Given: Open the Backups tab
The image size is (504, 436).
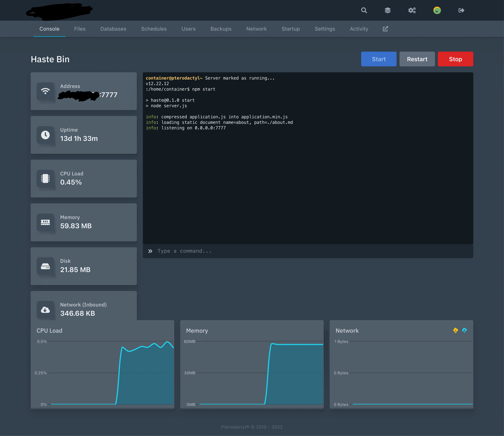Looking at the screenshot, I should tap(221, 29).
